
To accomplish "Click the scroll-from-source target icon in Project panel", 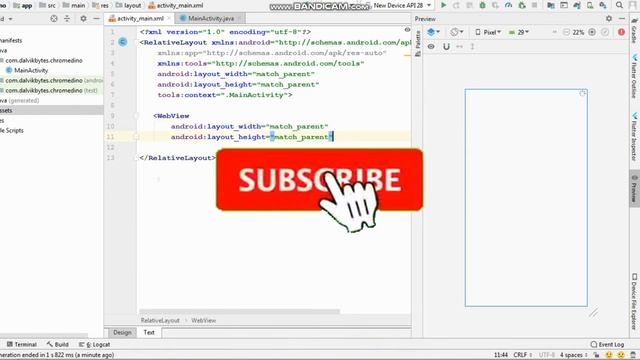I will click(54, 18).
